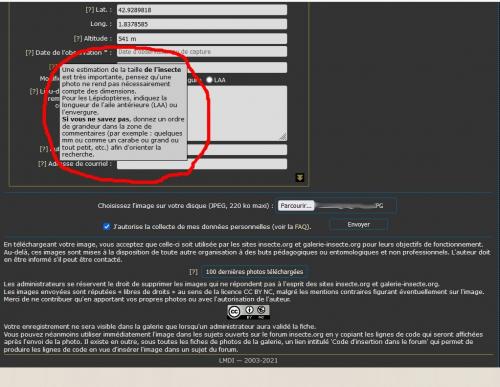Screen dimensions: 500x387
Task: Click into the Long. coordinate field
Action: pyautogui.click(x=202, y=24)
